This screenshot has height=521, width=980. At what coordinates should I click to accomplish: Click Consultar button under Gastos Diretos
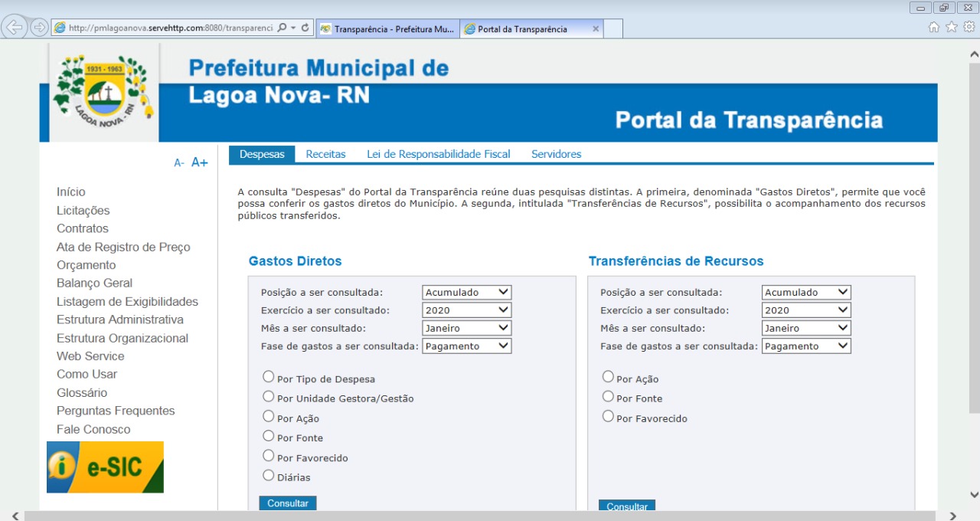[x=288, y=503]
